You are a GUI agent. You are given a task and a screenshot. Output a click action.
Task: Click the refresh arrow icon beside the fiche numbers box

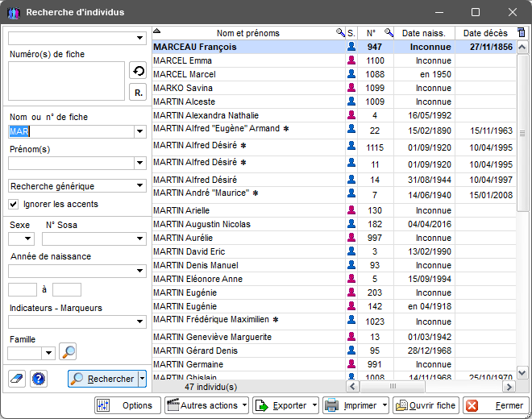coord(138,71)
